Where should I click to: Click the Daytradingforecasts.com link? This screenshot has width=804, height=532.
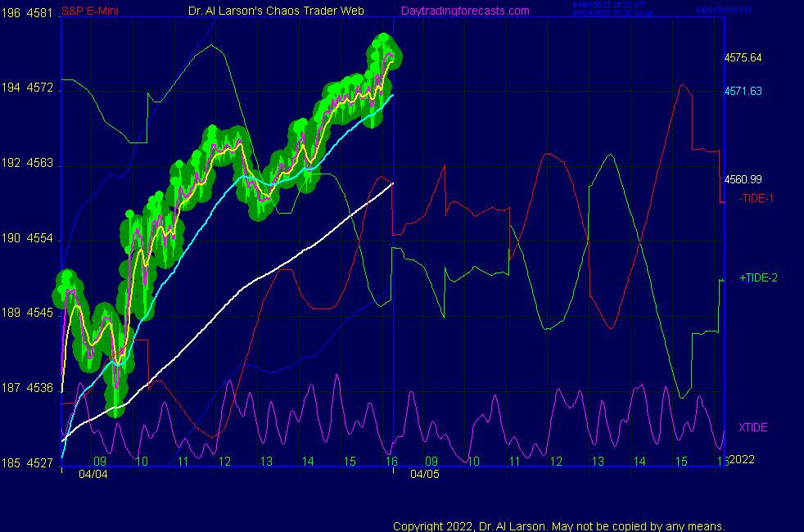[x=464, y=11]
